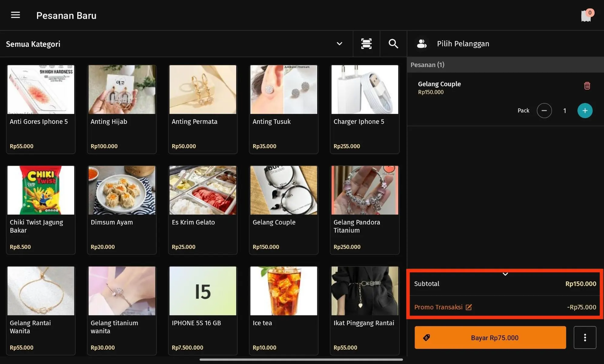The height and width of the screenshot is (364, 604).
Task: Add Dimsum Ayam product
Action: point(122,210)
